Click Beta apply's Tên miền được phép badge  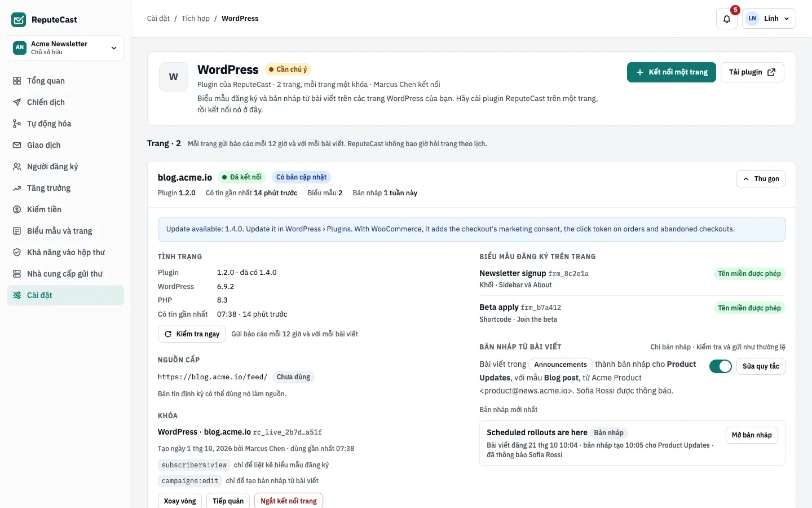(x=749, y=308)
